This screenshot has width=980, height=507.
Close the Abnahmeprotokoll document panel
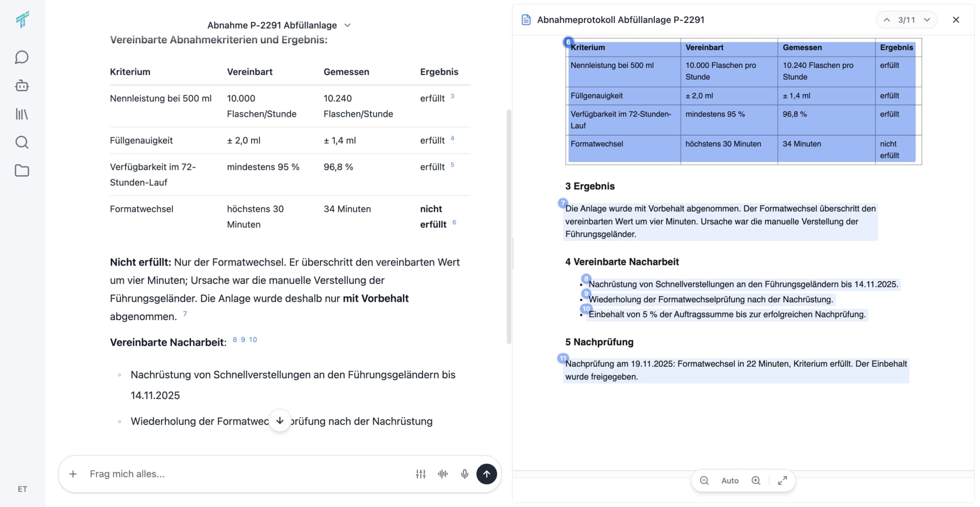pos(956,20)
